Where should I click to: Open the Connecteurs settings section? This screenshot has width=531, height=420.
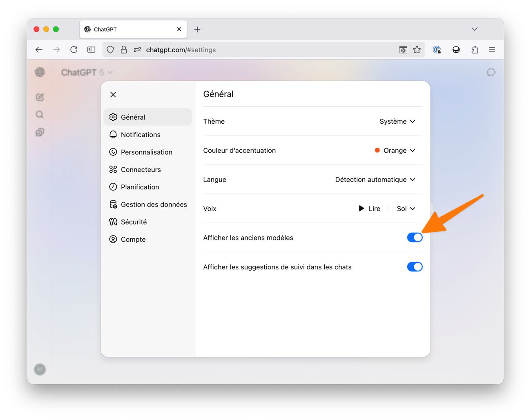(147, 169)
